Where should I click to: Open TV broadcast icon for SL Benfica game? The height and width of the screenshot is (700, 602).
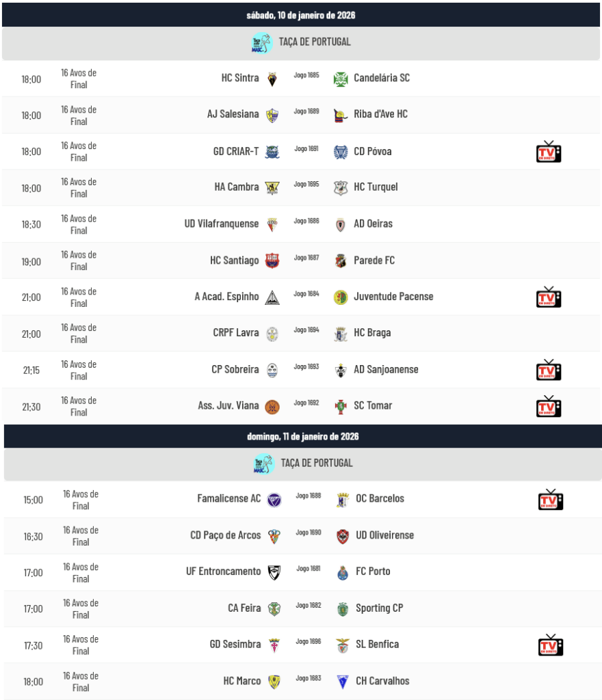pyautogui.click(x=550, y=645)
